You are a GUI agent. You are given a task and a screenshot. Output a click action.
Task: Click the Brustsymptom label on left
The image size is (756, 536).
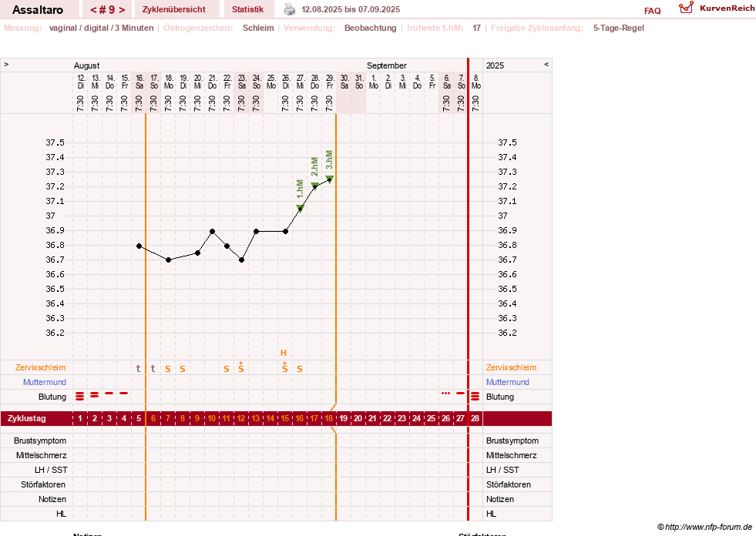[x=40, y=441]
